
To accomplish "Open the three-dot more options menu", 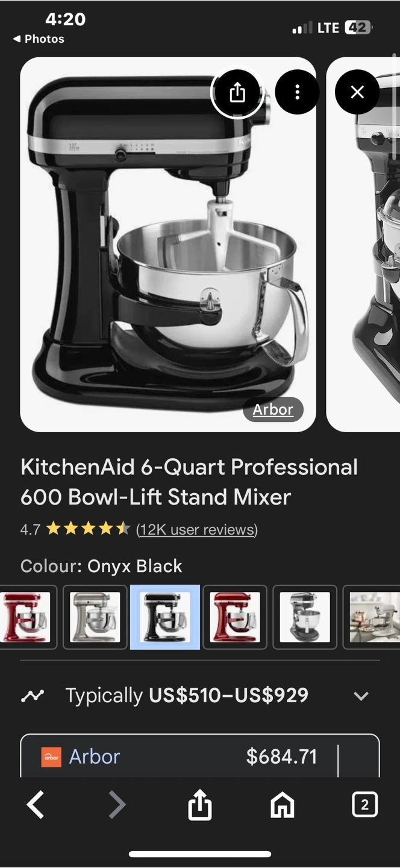I will coord(297,92).
